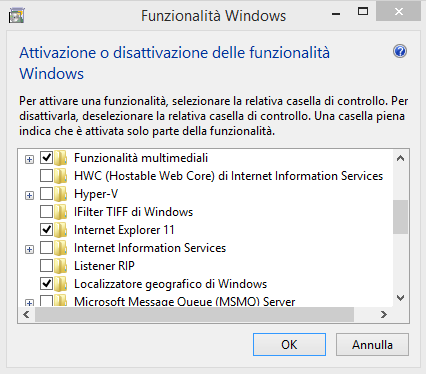Image resolution: width=426 pixels, height=374 pixels.
Task: Click the vertical scrollbar up arrow
Action: 400,158
